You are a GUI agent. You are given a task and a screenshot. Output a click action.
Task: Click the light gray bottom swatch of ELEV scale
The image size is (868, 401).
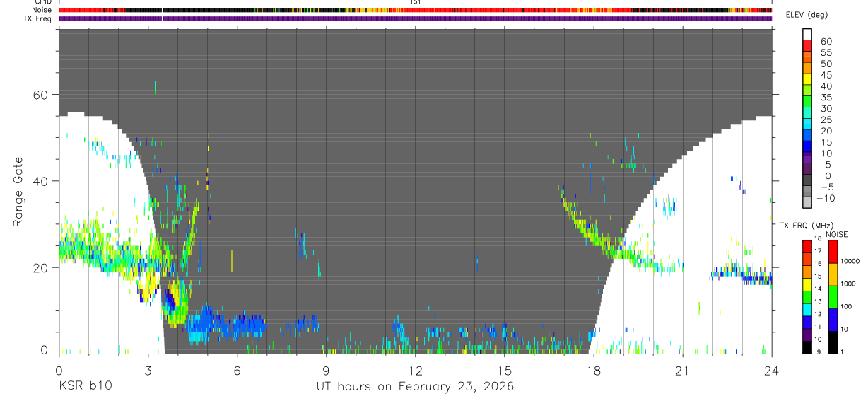tap(807, 202)
